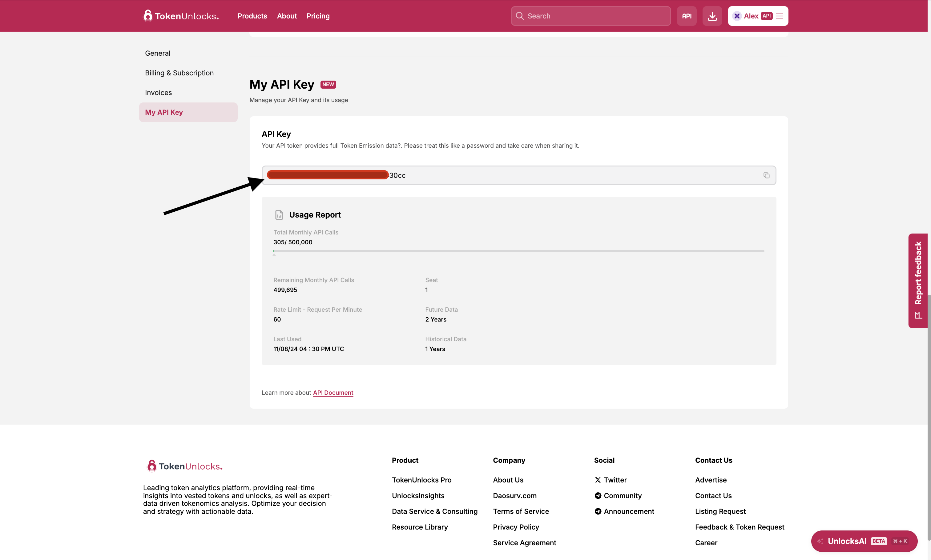Click the 'Rate Limit - Request Per Minute' label
Viewport: 931px width, 560px height.
click(317, 310)
